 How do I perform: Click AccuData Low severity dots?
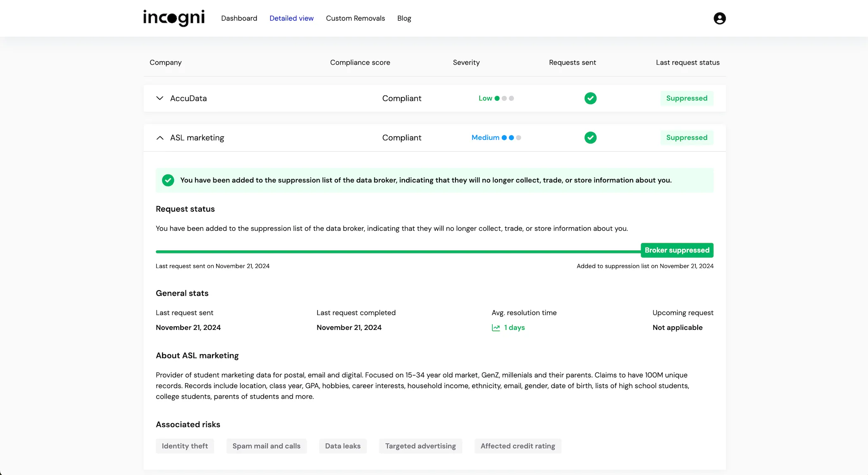(504, 98)
